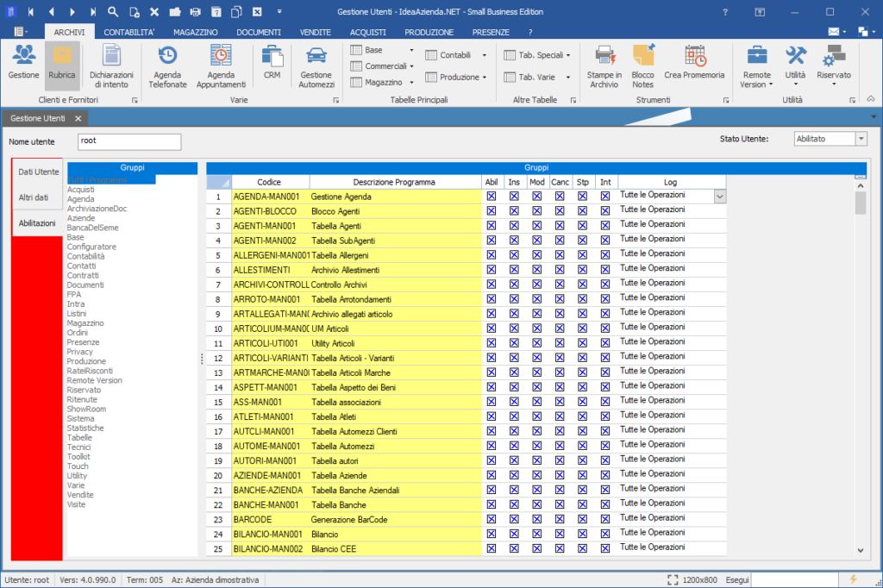Sort by Descrizione Programma column header
The height and width of the screenshot is (588, 883).
[394, 182]
